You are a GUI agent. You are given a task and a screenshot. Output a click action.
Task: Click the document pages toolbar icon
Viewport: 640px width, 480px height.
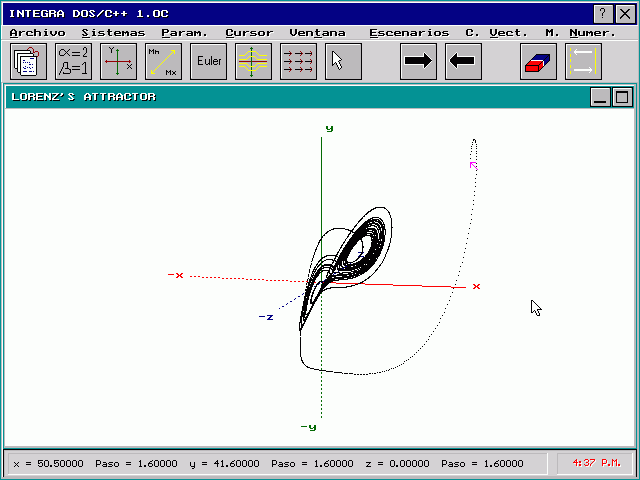pos(28,61)
